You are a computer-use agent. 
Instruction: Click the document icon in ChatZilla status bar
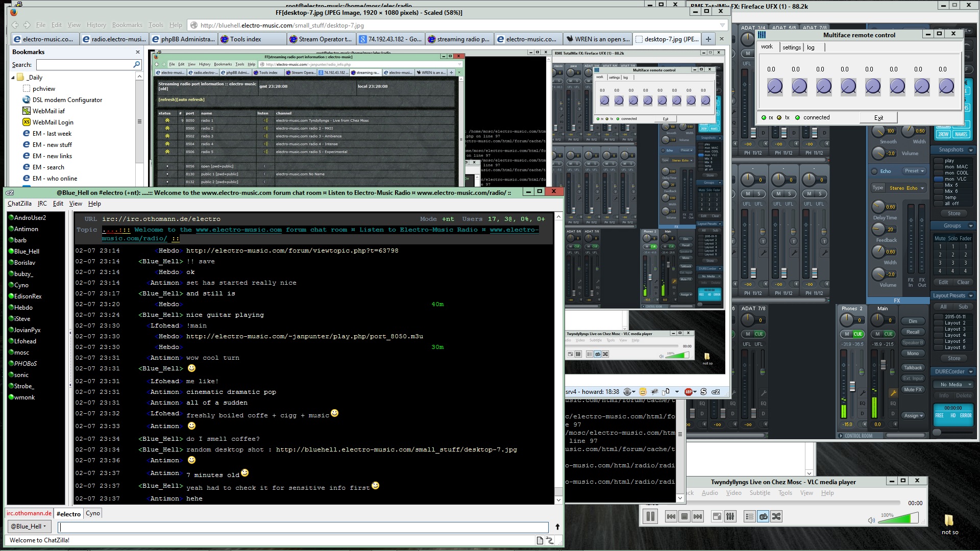[x=540, y=540]
